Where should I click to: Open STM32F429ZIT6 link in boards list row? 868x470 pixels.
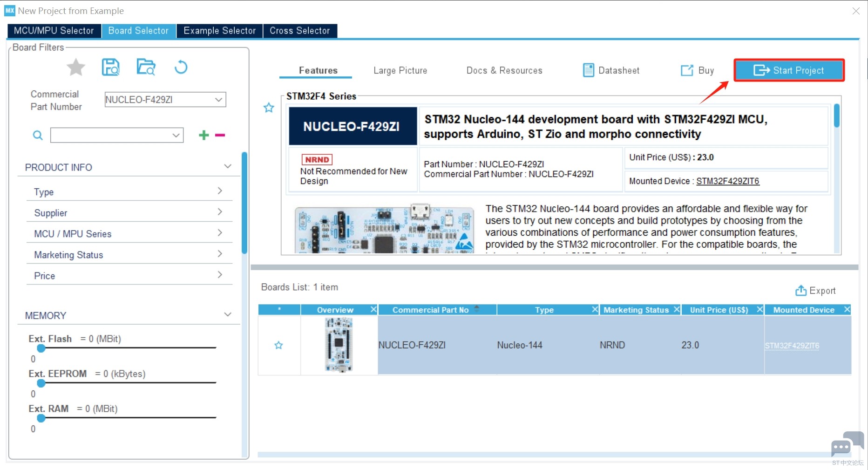(792, 346)
